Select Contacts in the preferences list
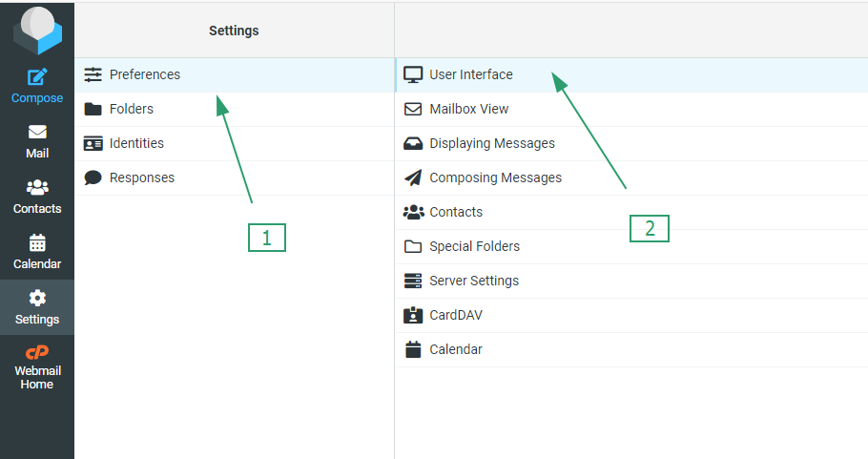Image resolution: width=868 pixels, height=459 pixels. click(456, 212)
